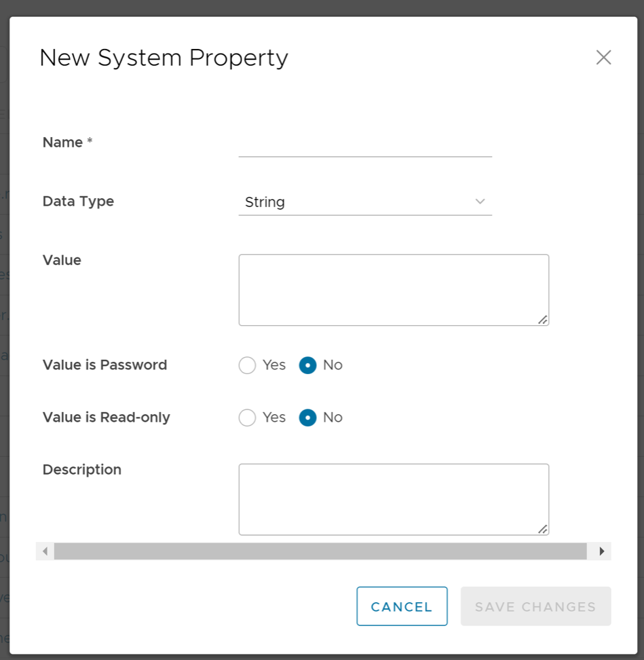Click the left scrollbar arrow icon
644x660 pixels.
click(x=43, y=551)
